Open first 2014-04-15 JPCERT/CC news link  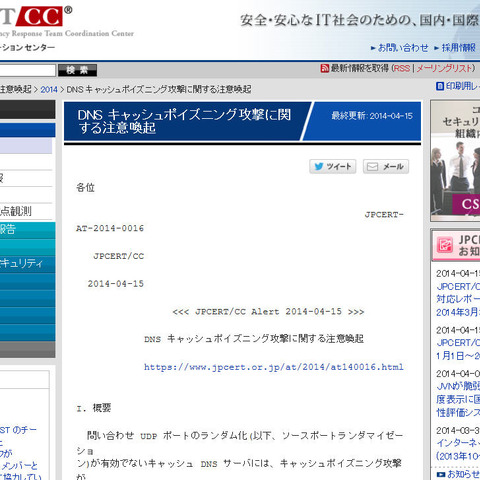pyautogui.click(x=458, y=299)
